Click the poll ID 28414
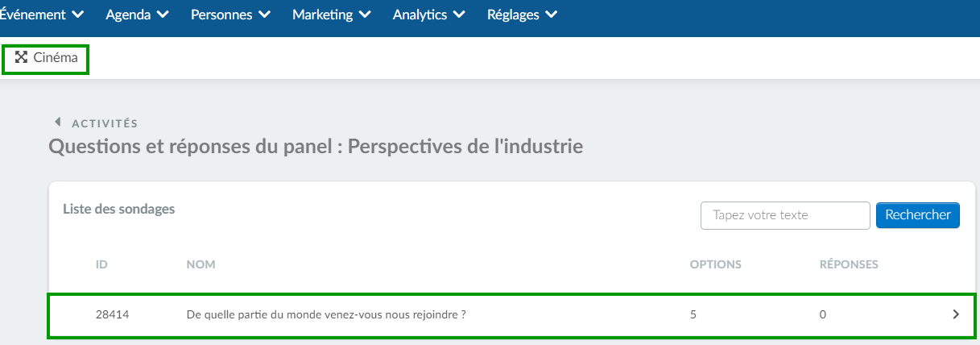 [x=112, y=315]
